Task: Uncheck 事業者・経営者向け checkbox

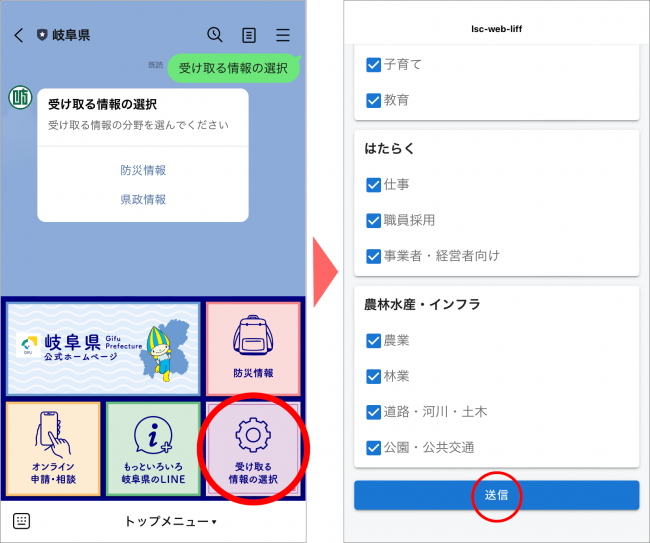Action: point(374,256)
